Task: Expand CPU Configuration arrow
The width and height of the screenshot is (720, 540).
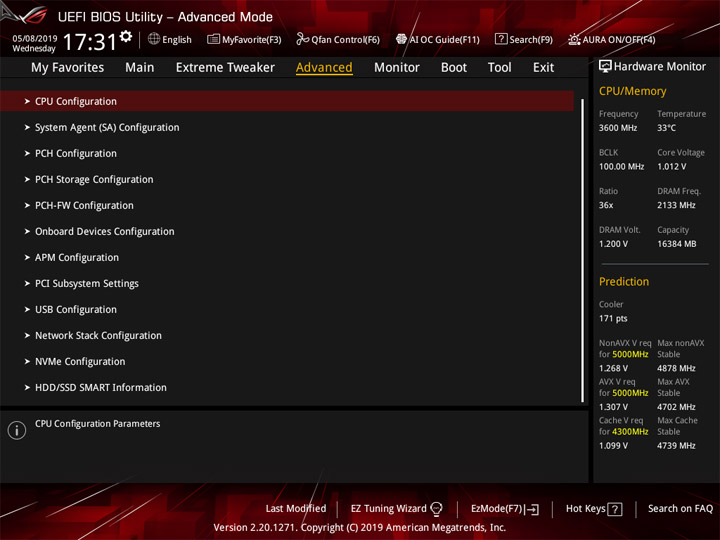Action: [27, 101]
